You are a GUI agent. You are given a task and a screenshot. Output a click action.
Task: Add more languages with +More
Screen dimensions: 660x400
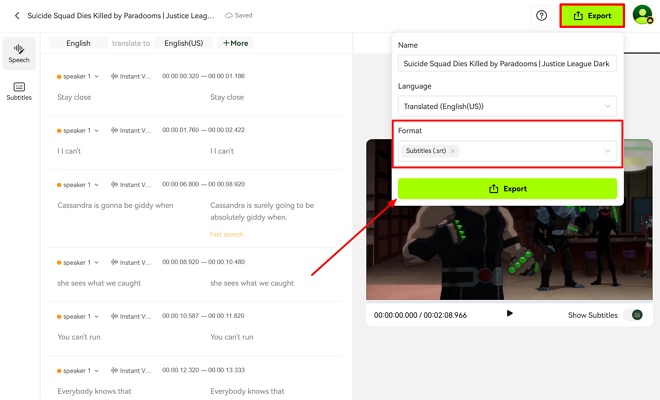pyautogui.click(x=235, y=43)
